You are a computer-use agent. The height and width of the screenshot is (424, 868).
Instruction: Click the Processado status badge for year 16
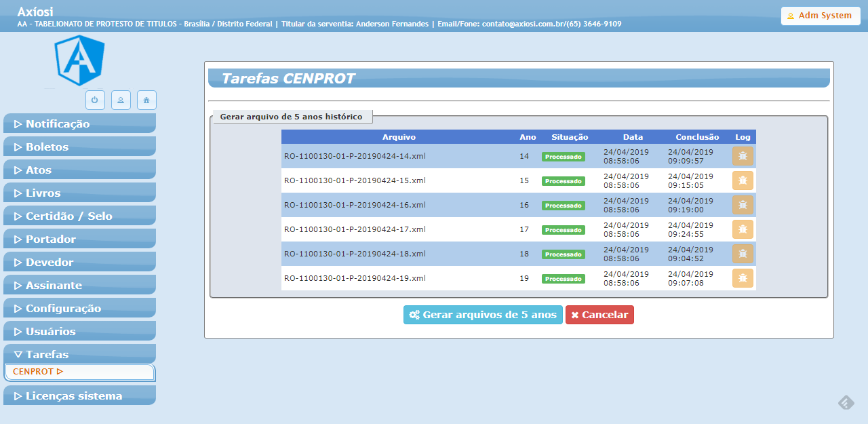[564, 205]
